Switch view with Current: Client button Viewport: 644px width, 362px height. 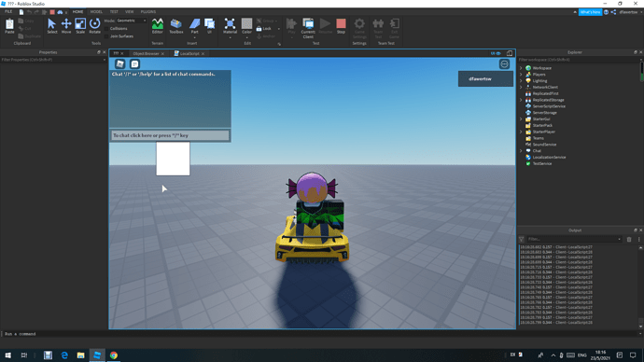(x=308, y=28)
